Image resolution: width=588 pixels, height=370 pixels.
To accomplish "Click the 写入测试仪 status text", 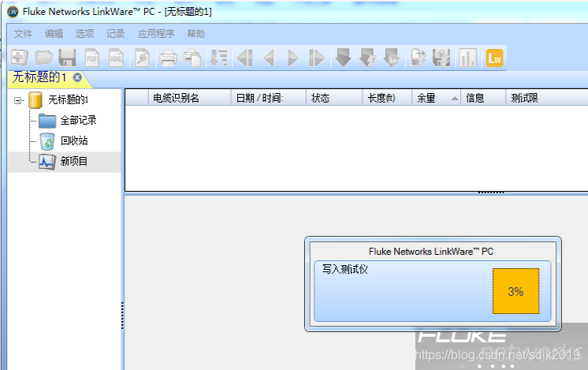I will pyautogui.click(x=345, y=270).
